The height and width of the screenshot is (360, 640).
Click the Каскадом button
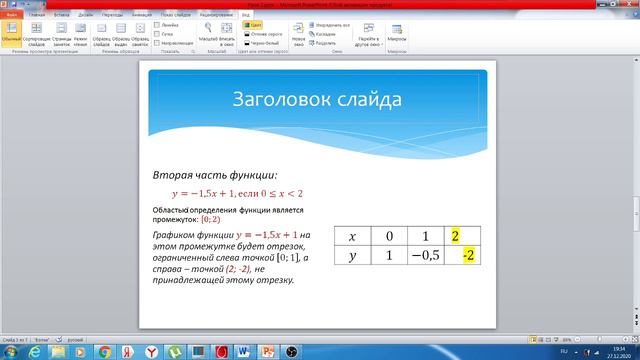322,34
